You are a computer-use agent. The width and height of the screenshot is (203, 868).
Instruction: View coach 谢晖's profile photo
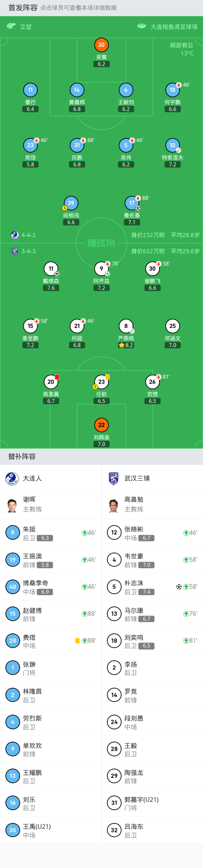click(x=12, y=505)
